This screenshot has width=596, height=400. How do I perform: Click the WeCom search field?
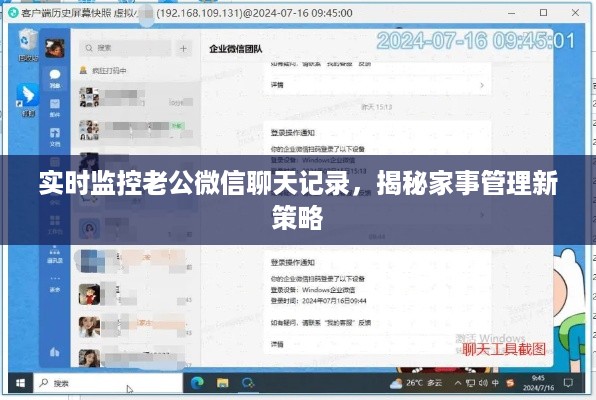point(125,48)
